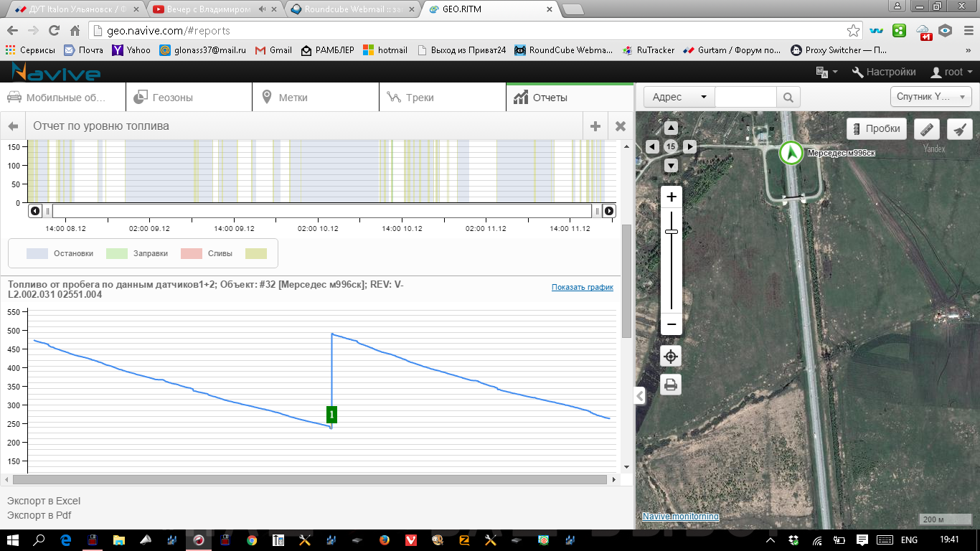Image resolution: width=980 pixels, height=551 pixels.
Task: Switch to the Геозоны tab
Action: (189, 98)
